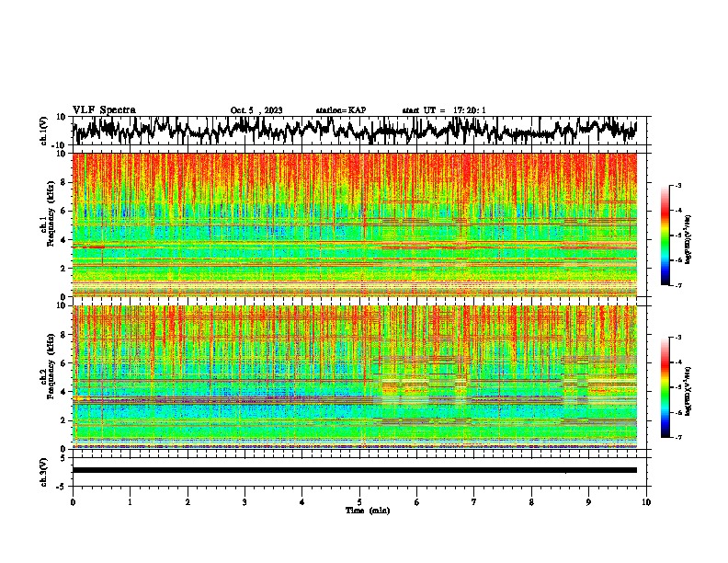This screenshot has width=728, height=563.
Task: Click time axis tick label "3"
Action: 245,502
